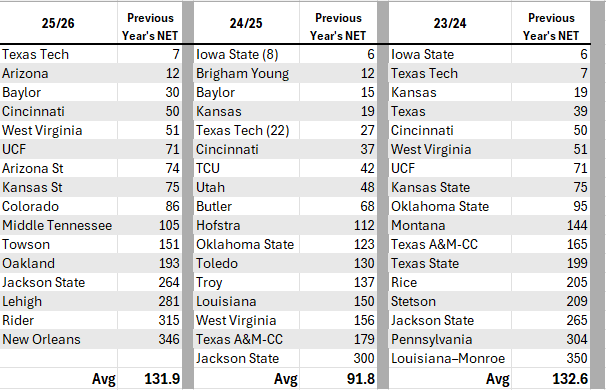Click the Montana cell

pos(450,225)
